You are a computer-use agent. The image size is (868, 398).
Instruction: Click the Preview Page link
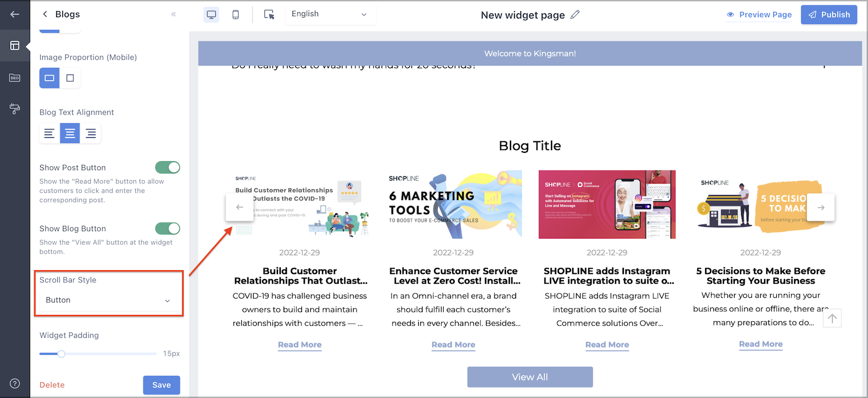[759, 14]
